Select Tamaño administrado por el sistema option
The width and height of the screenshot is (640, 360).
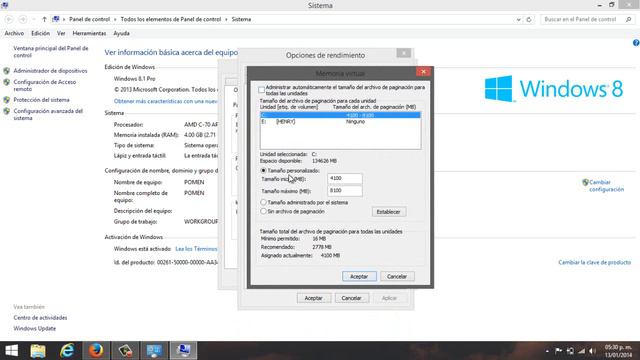tap(263, 202)
